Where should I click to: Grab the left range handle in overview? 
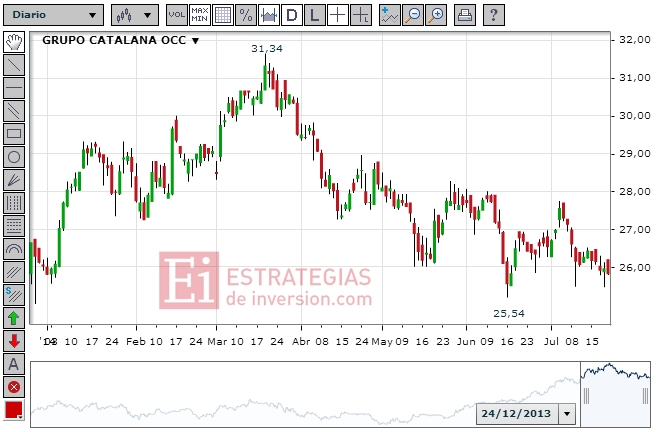coord(586,396)
